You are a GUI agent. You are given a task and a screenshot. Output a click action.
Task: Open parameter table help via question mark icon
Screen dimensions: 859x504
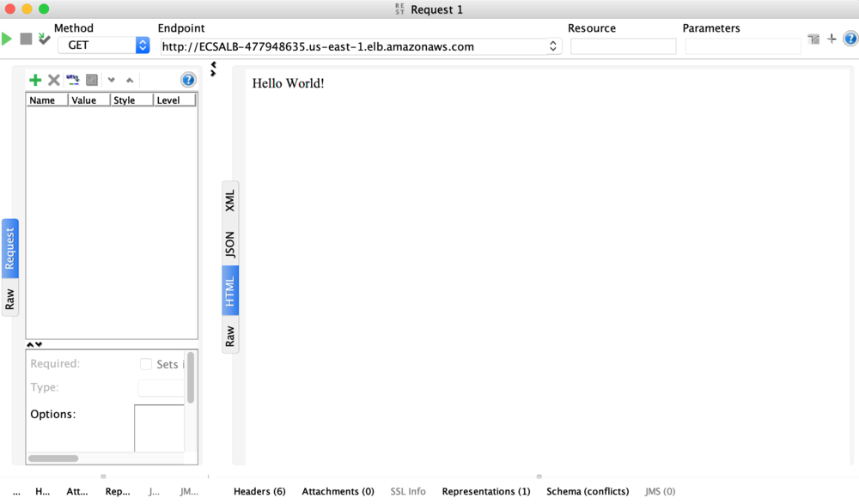[x=187, y=79]
